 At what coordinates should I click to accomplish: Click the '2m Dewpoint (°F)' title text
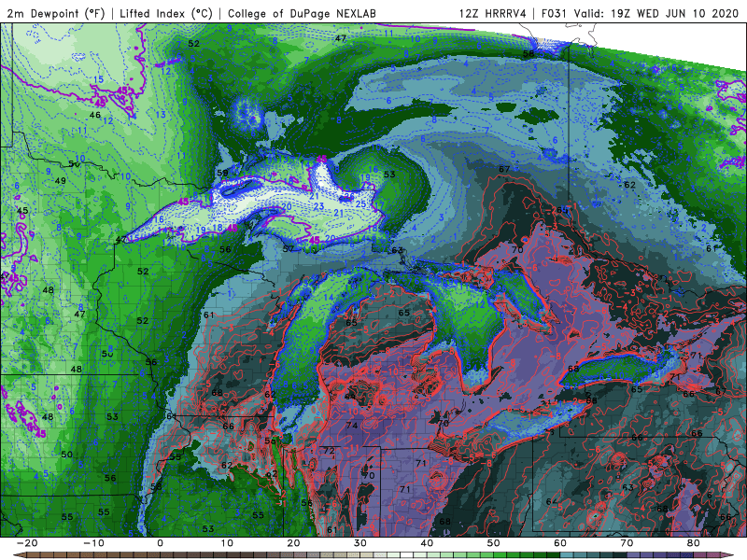[x=56, y=13]
